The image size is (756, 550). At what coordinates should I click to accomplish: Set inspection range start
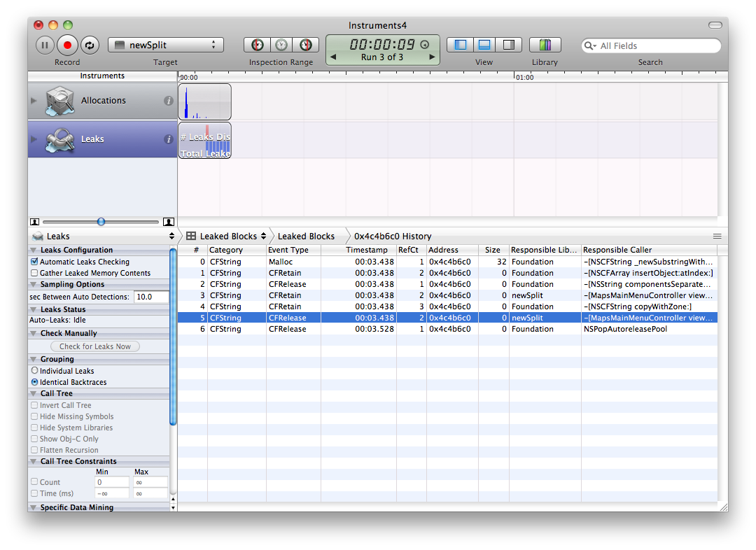[258, 45]
